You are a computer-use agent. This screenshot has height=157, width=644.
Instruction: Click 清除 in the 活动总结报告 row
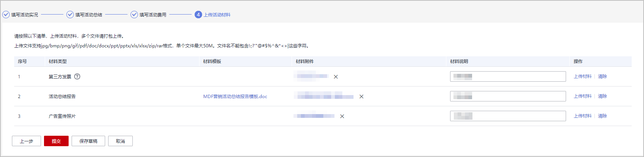point(602,96)
